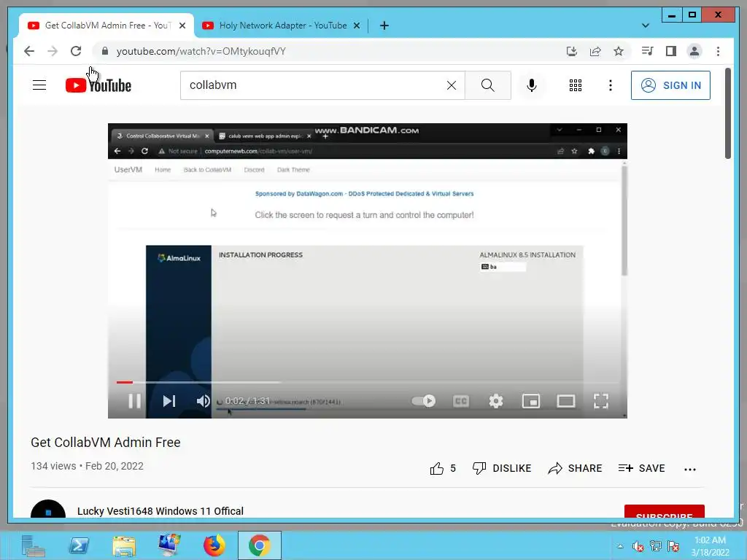747x560 pixels.
Task: Open the tab search chevron
Action: [645, 26]
